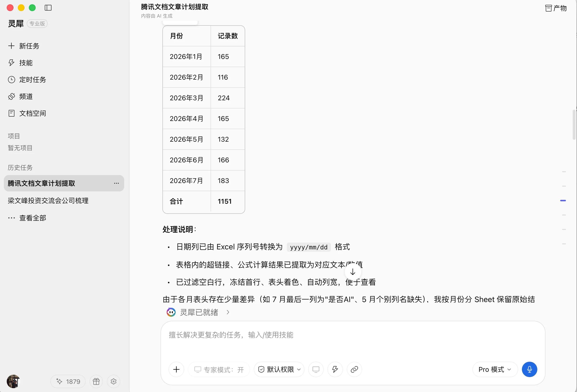The image size is (577, 392).
Task: Click the link chain icon button
Action: point(354,369)
